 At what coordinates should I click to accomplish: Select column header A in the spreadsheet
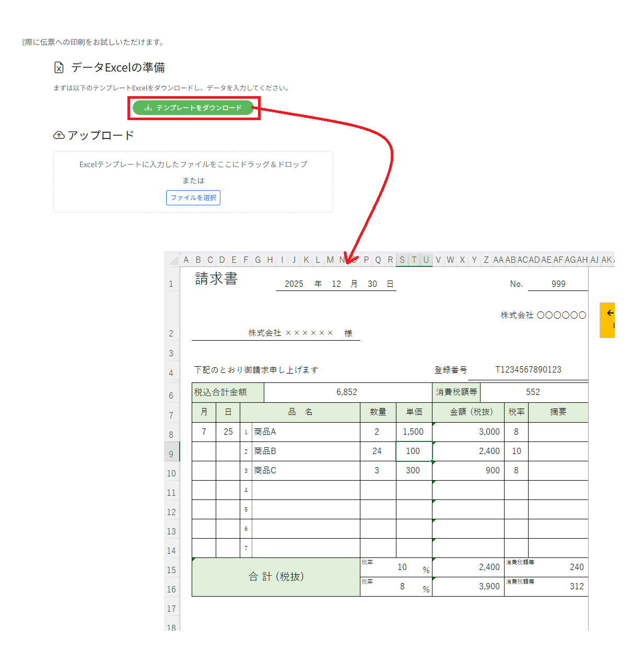(186, 260)
